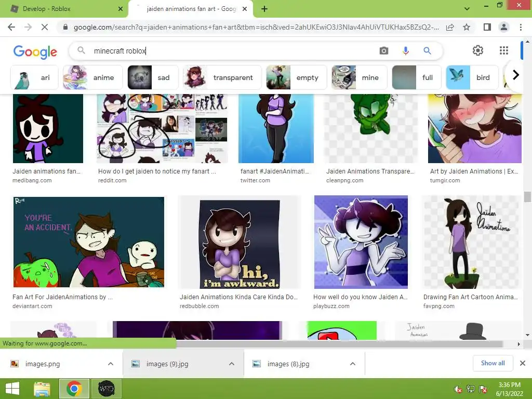The image size is (532, 399).
Task: Filter images by the 'bird' chip
Action: [472, 77]
